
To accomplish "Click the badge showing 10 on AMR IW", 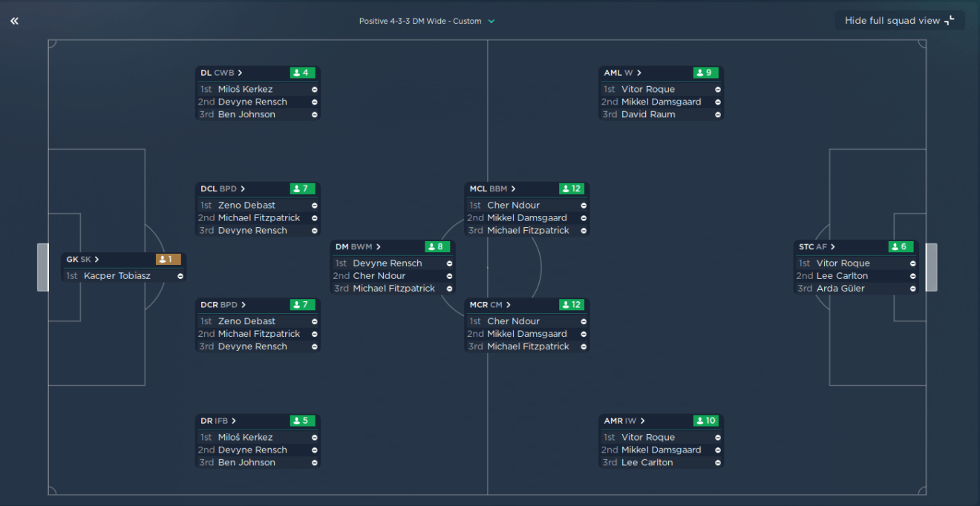I will [707, 421].
